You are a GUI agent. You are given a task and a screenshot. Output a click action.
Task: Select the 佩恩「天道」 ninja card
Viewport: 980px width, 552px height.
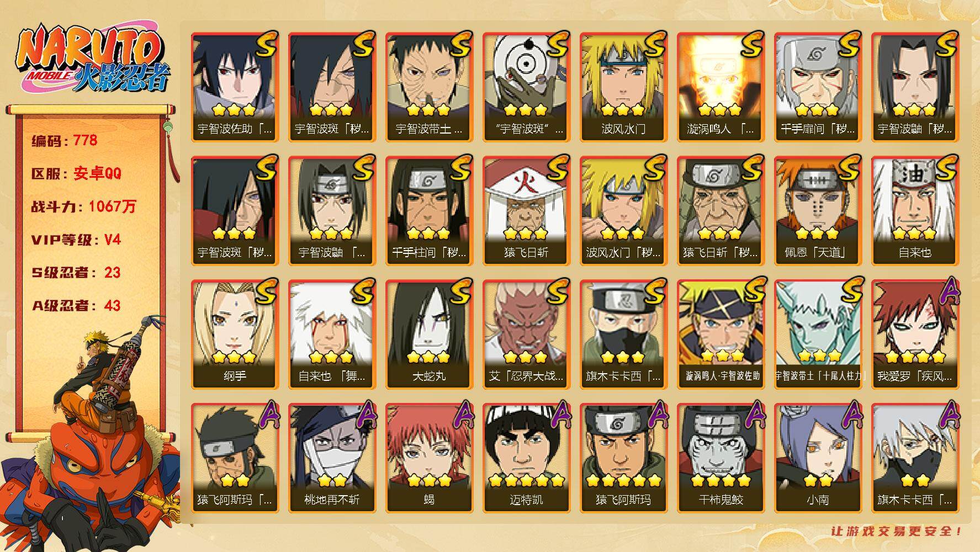[818, 211]
